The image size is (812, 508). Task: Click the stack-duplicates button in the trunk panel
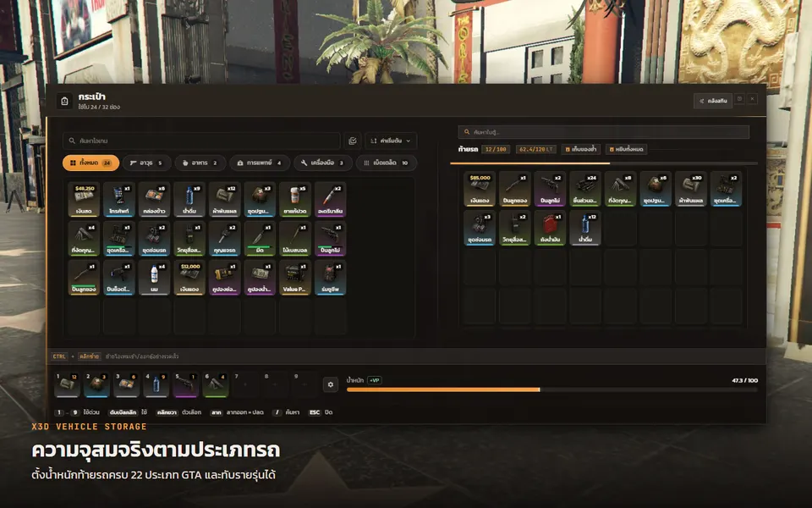point(581,149)
